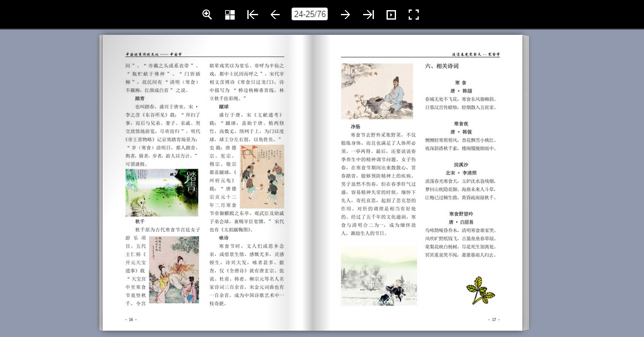Viewport: 644px width, 337px height.
Task: Click the green leaf sprig illustration
Action: pyautogui.click(x=480, y=290)
